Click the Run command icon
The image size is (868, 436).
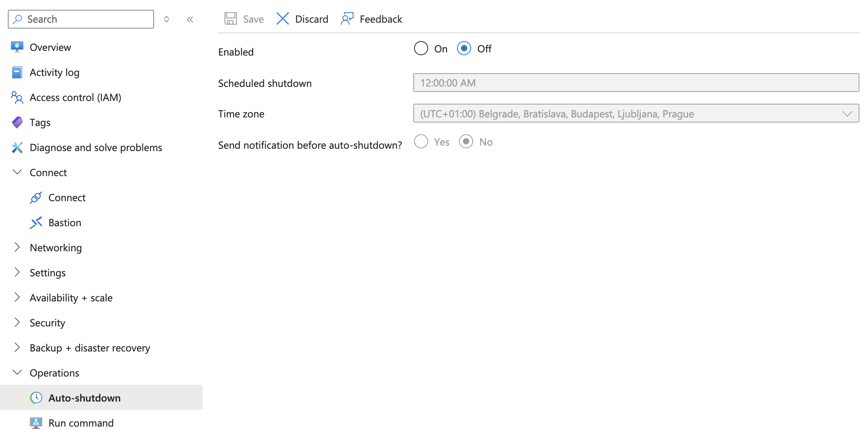[x=36, y=423]
